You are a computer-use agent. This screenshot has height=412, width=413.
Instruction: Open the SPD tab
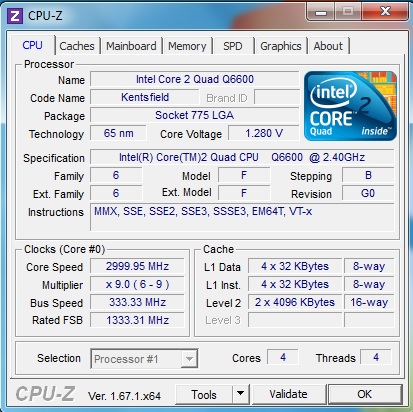[233, 46]
